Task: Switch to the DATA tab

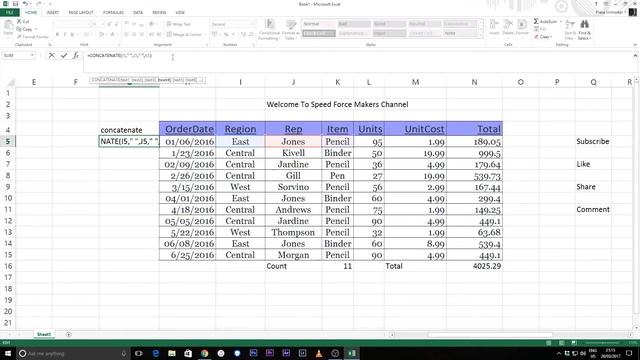Action: point(138,12)
